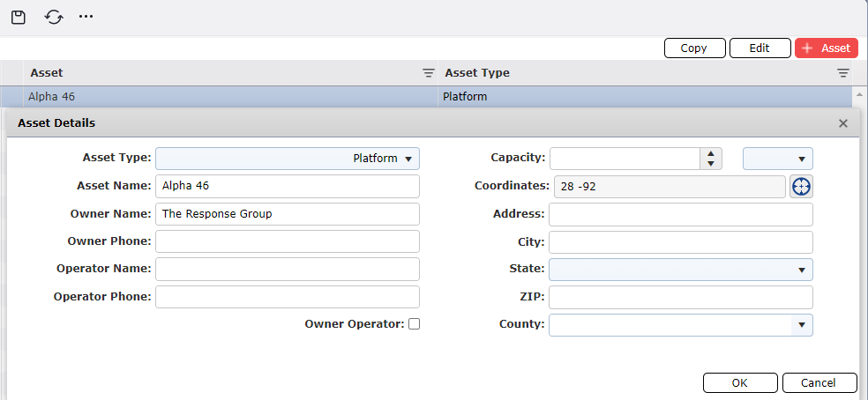Image resolution: width=868 pixels, height=400 pixels.
Task: Focus the Address input field
Action: click(x=681, y=214)
